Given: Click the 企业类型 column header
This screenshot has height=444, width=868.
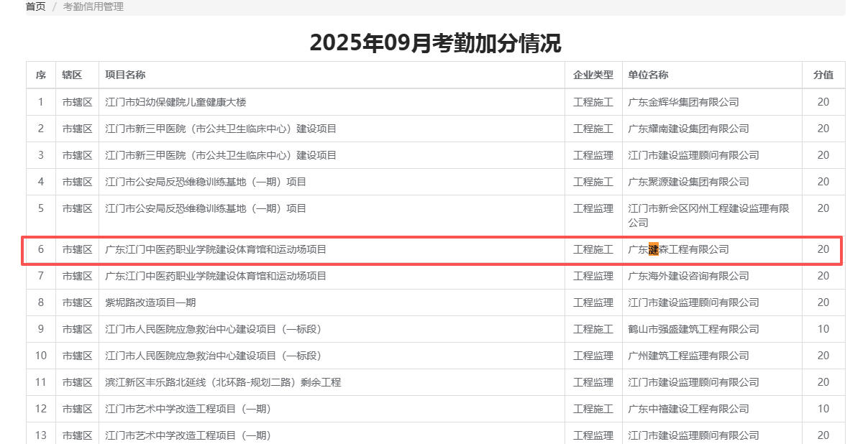Looking at the screenshot, I should 593,75.
